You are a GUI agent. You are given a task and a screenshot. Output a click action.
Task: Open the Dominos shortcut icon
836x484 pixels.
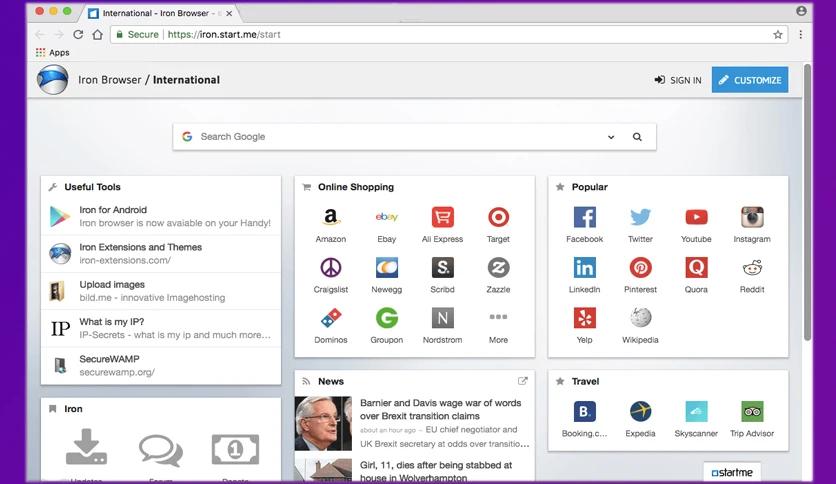[331, 318]
